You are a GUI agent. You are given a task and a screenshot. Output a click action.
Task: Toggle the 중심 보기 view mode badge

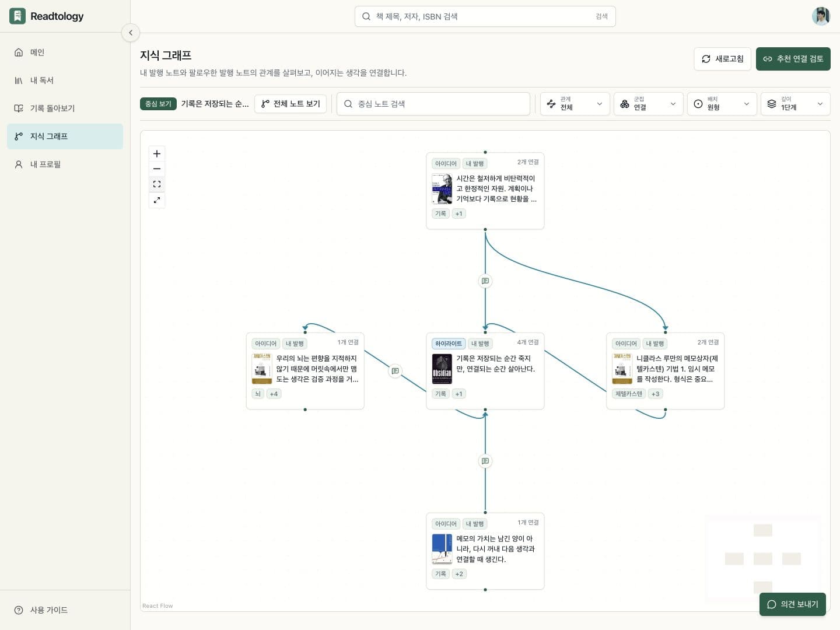click(x=158, y=104)
